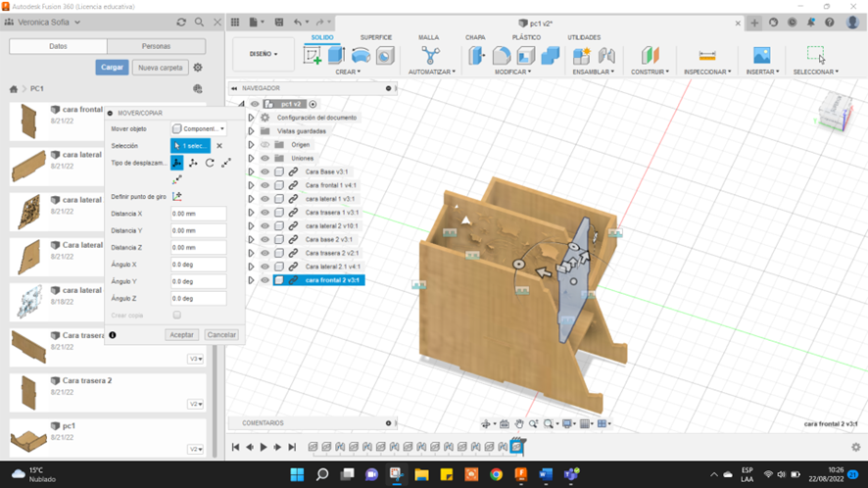
Task: Switch to the SUPERFICIE tab
Action: point(376,37)
